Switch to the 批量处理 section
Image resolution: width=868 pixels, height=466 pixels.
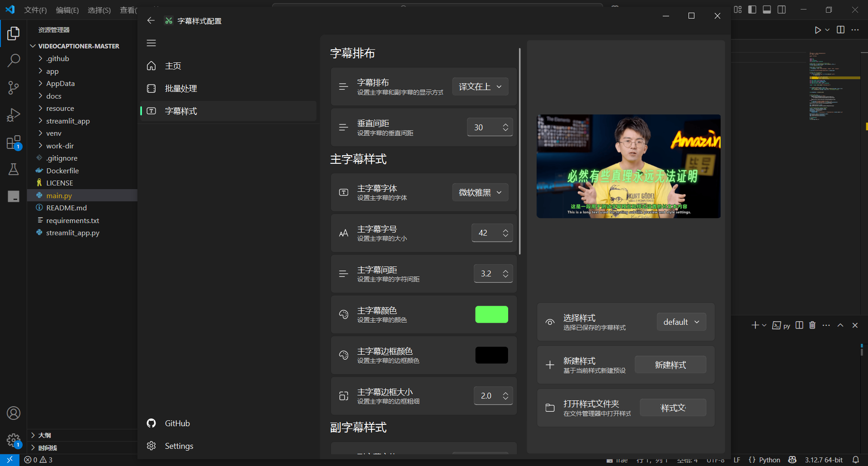click(x=181, y=88)
